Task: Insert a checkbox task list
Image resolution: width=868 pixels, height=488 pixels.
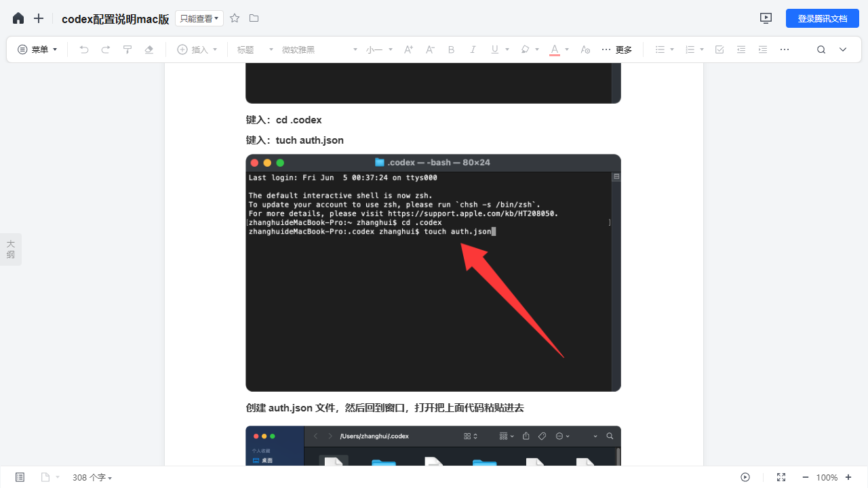Action: coord(719,49)
